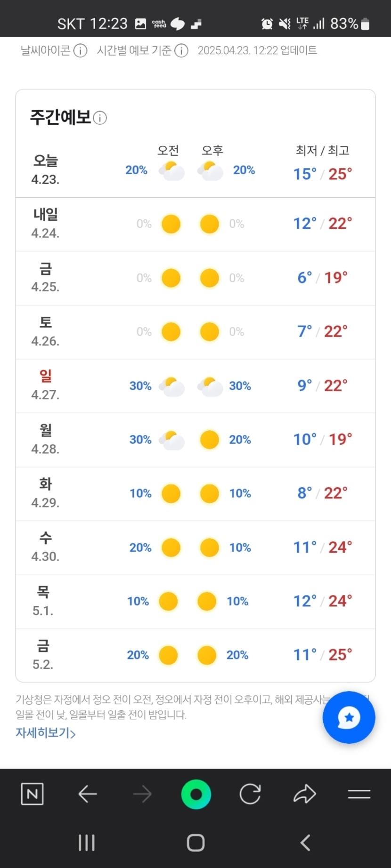
Task: Reload the page with the refresh icon
Action: point(250,795)
